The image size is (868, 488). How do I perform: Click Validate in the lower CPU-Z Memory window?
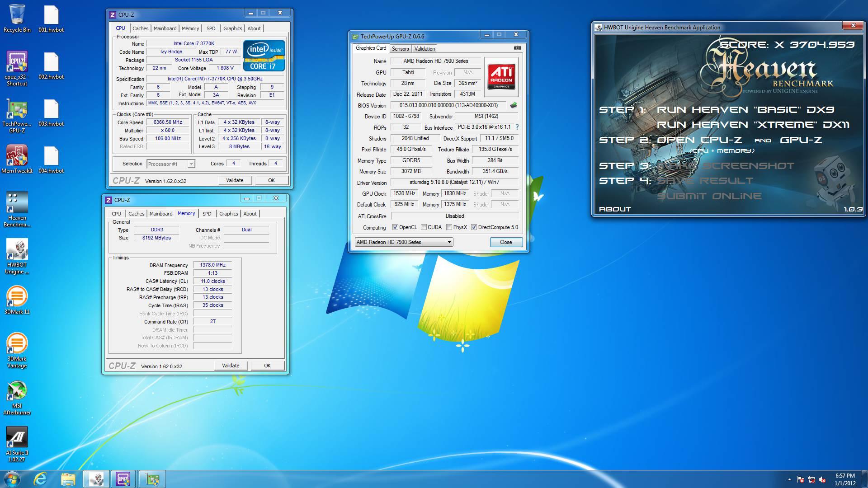(231, 366)
